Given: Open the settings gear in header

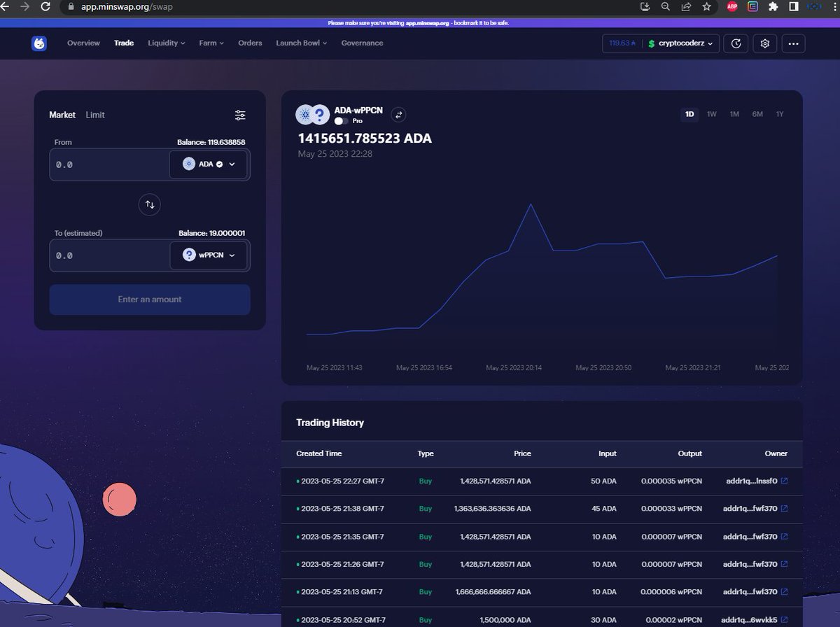Looking at the screenshot, I should (x=765, y=43).
